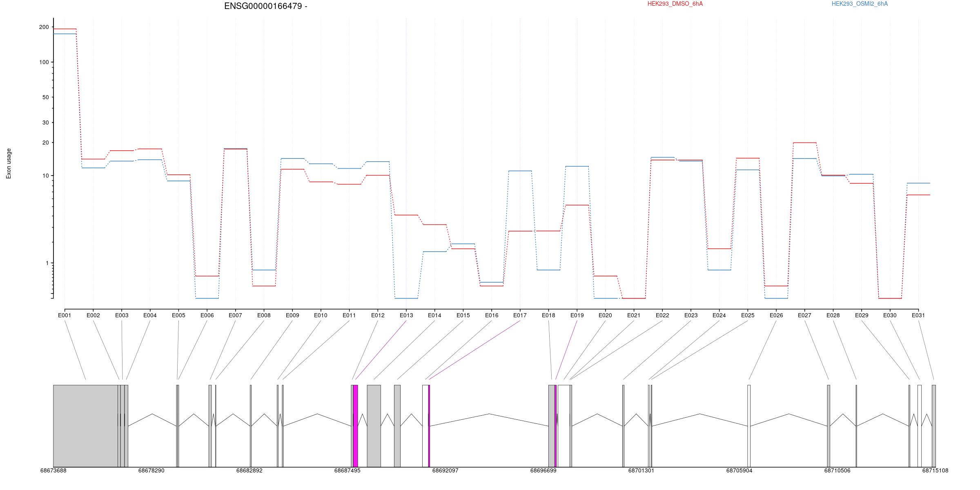980x490 pixels.
Task: Click exon label E002
Action: [93, 315]
